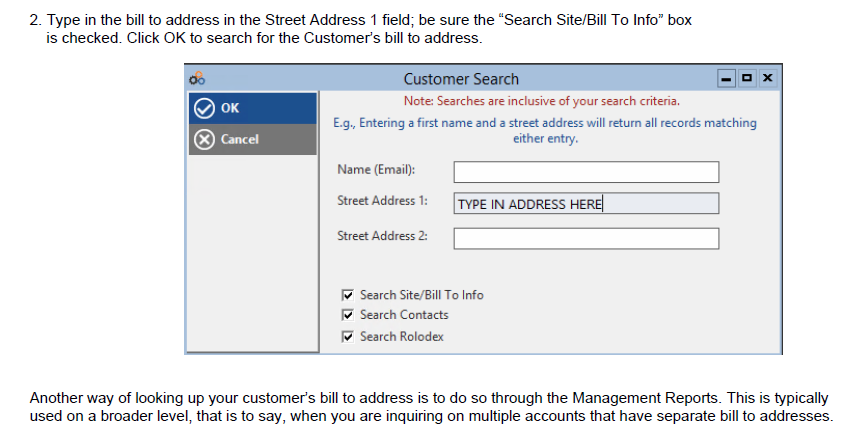Screen dimensions: 850x434
Task: Toggle the Search Contacts checkbox
Action: pyautogui.click(x=347, y=315)
